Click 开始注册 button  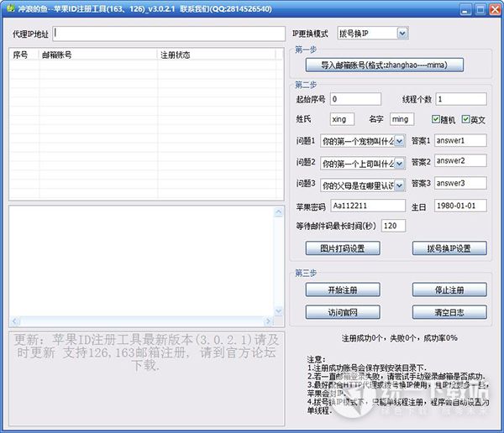(x=343, y=290)
